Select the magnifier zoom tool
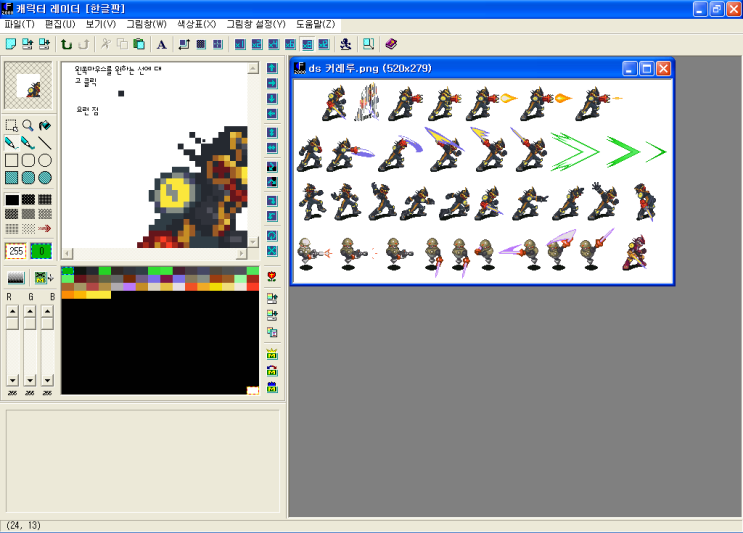The height and width of the screenshot is (533, 743). click(x=28, y=125)
